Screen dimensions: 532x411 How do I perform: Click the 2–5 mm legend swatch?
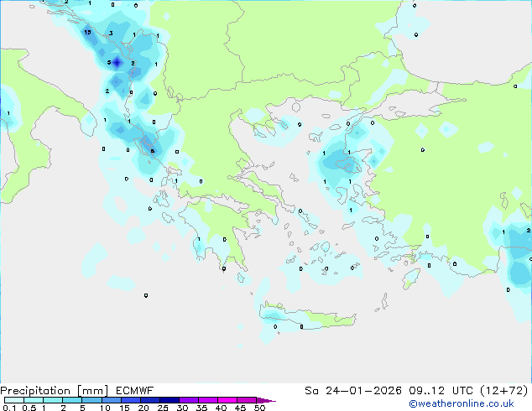(72, 400)
